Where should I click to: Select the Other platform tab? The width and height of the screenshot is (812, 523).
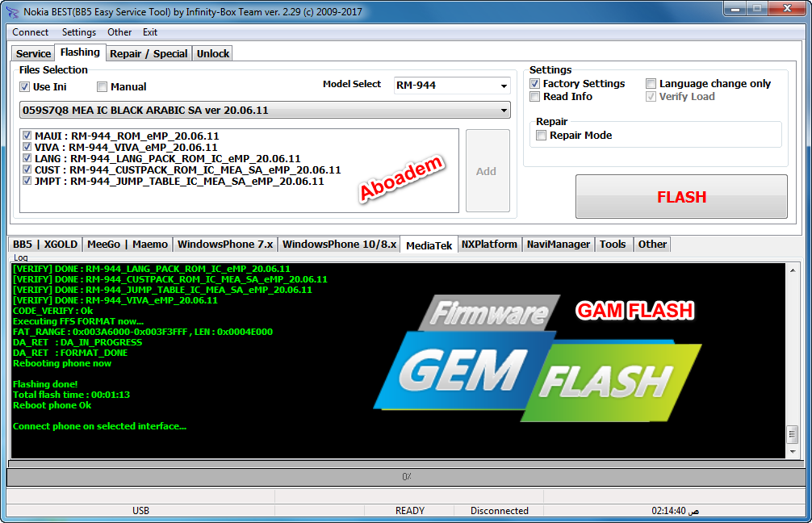(x=652, y=245)
